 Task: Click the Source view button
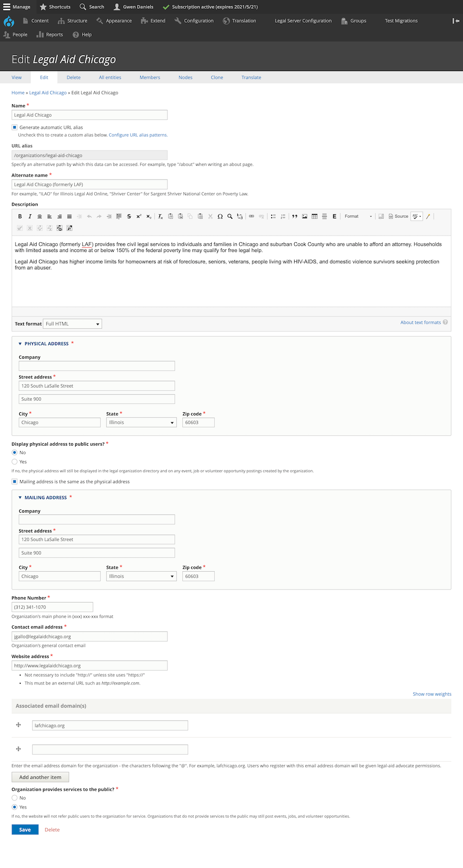coord(398,216)
